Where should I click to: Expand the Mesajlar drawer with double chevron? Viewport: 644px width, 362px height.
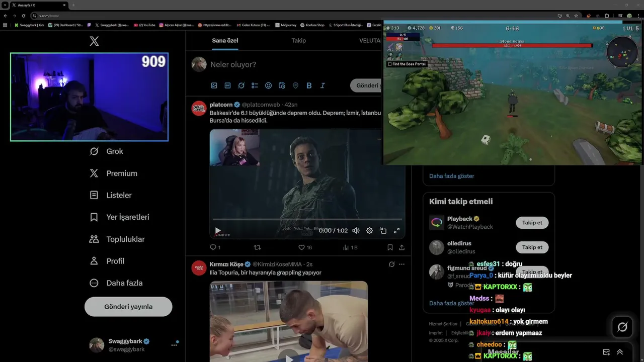click(620, 352)
